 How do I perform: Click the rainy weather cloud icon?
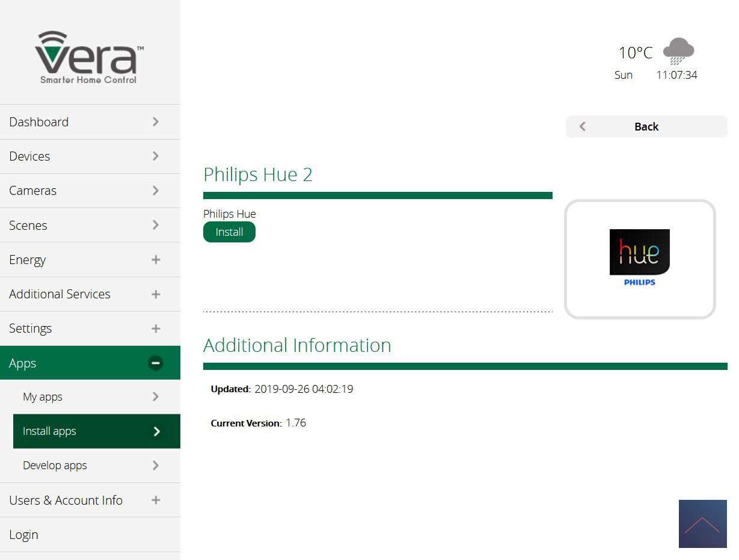click(678, 51)
